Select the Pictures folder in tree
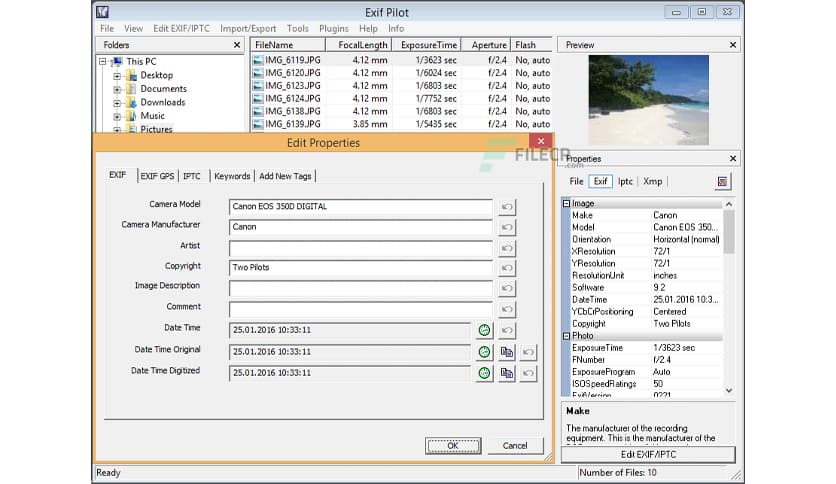Screen dimensions: 836x484 156,129
